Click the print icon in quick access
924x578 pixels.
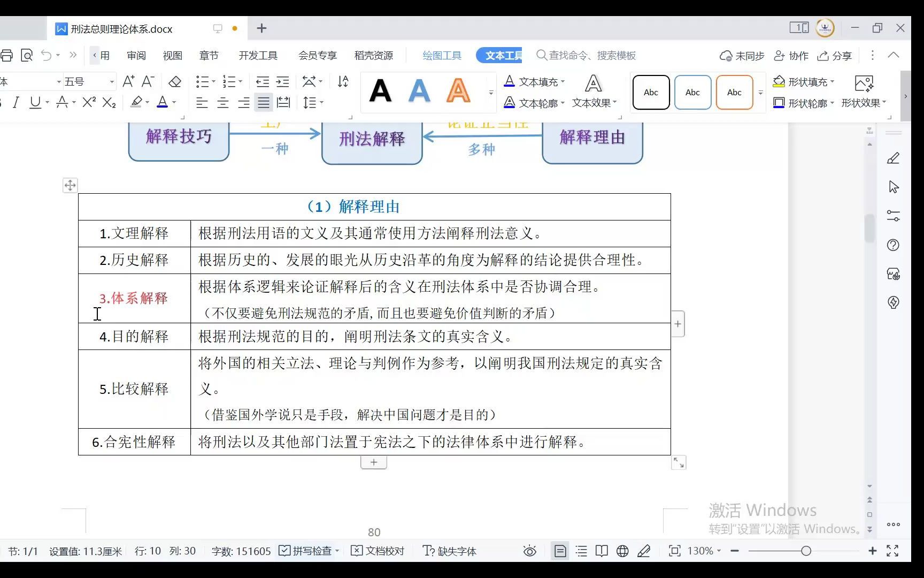[6, 55]
